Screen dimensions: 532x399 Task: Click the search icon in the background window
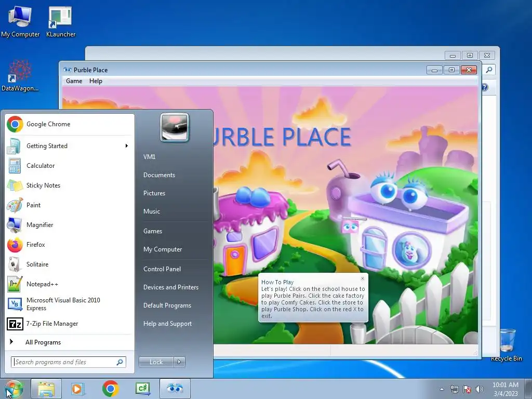point(489,70)
